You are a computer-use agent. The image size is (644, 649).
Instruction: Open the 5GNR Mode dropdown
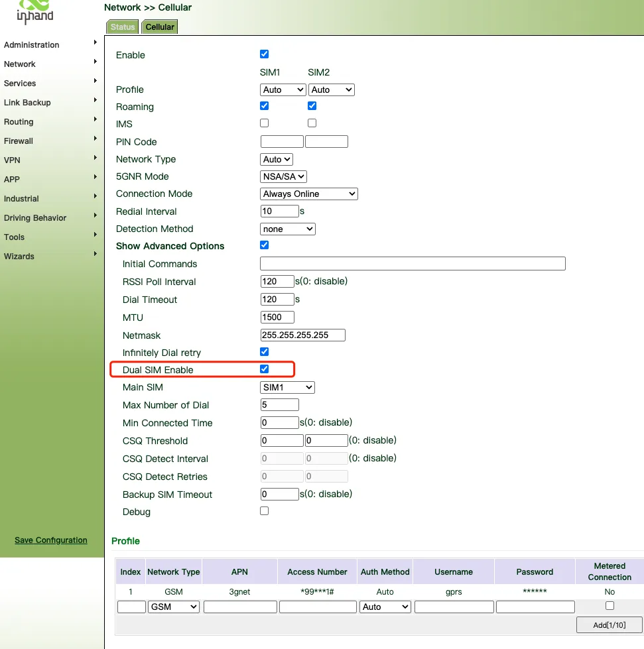coord(283,177)
